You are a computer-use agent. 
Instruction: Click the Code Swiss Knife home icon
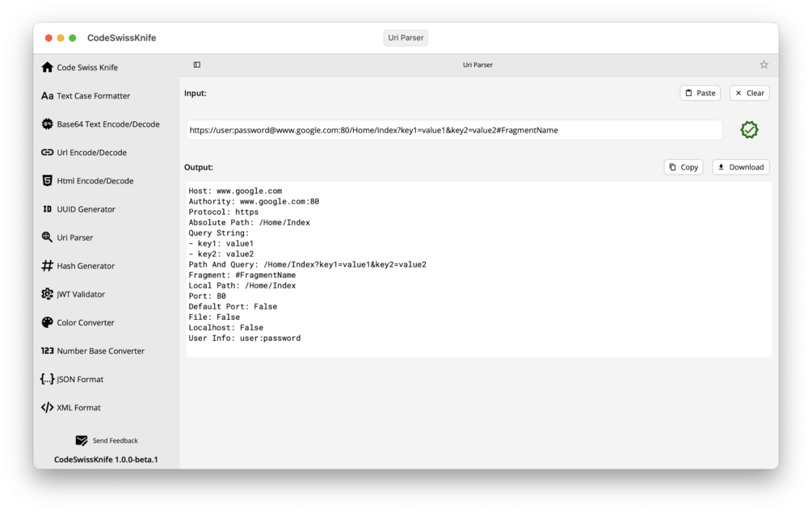coord(47,67)
